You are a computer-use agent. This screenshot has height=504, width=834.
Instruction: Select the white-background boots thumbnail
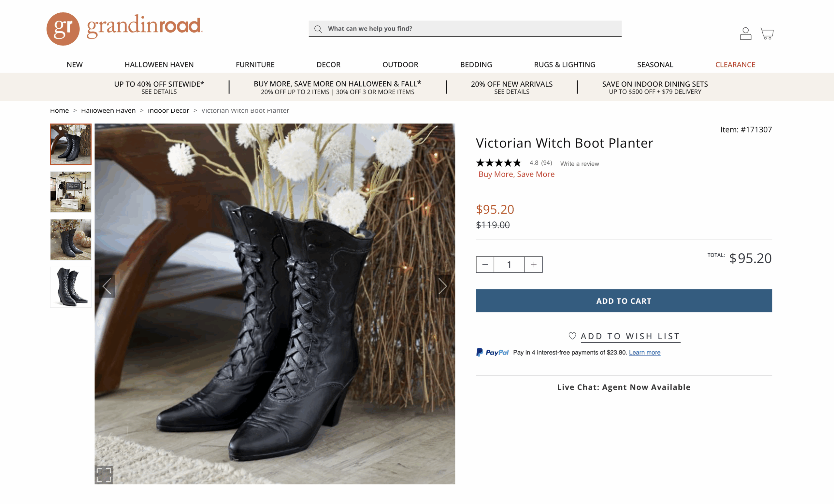(71, 287)
